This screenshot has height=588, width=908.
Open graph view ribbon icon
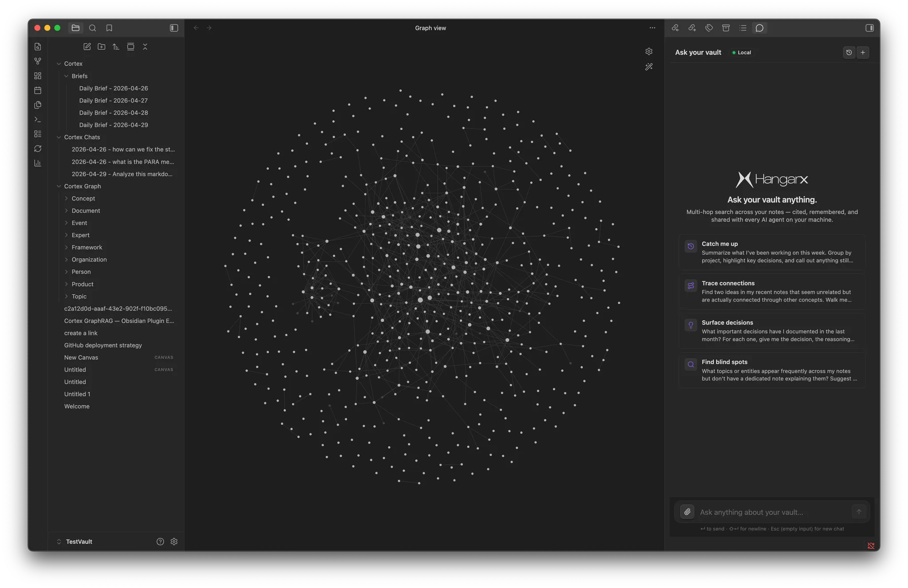click(38, 61)
